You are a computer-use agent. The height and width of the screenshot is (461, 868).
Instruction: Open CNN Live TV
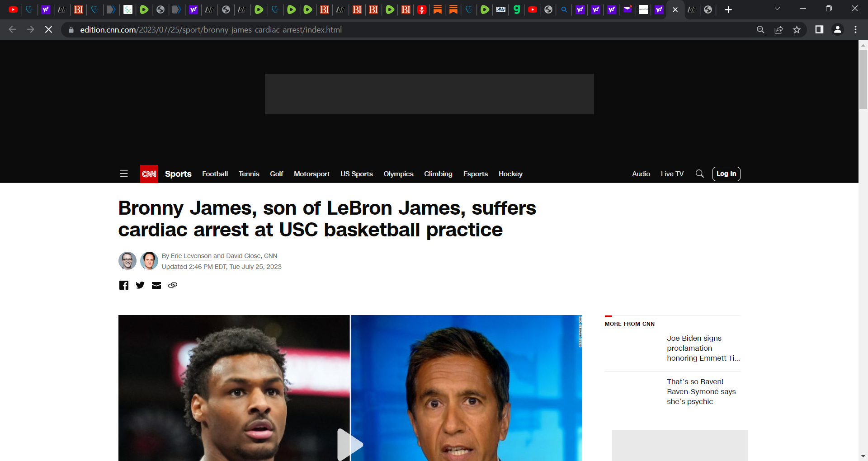(x=672, y=174)
